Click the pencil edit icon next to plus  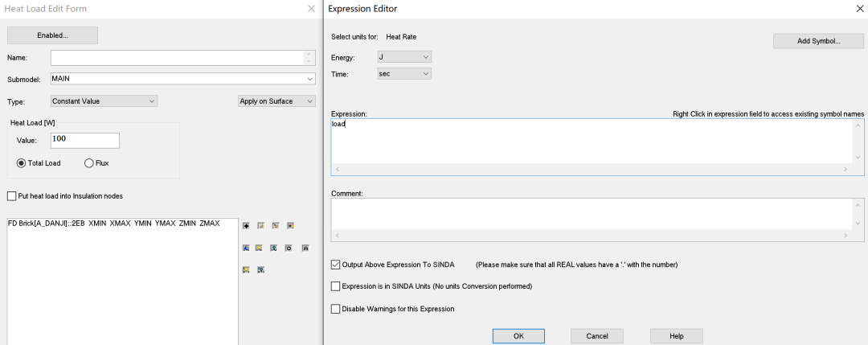click(x=260, y=226)
